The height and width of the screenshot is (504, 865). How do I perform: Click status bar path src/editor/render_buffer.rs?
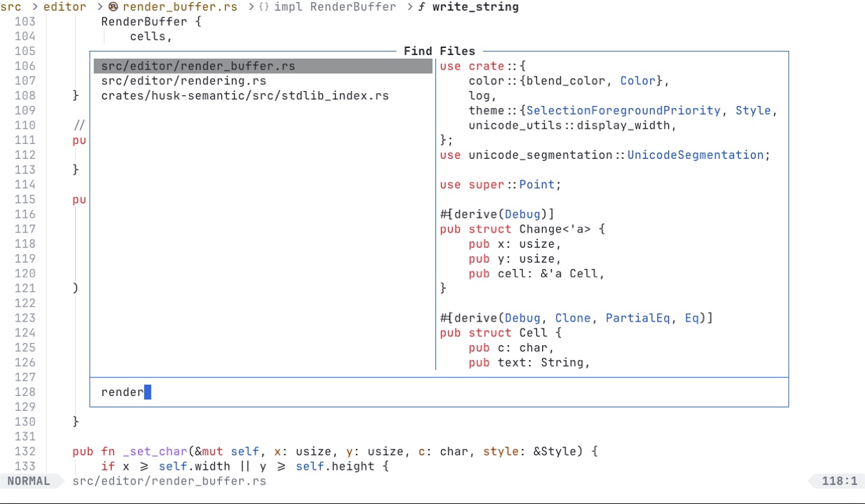[169, 481]
